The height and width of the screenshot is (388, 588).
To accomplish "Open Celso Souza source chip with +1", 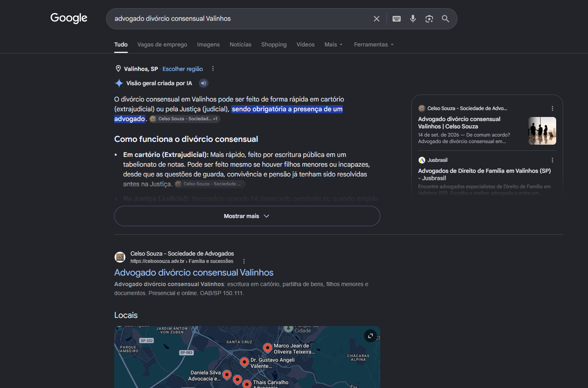I will click(184, 119).
